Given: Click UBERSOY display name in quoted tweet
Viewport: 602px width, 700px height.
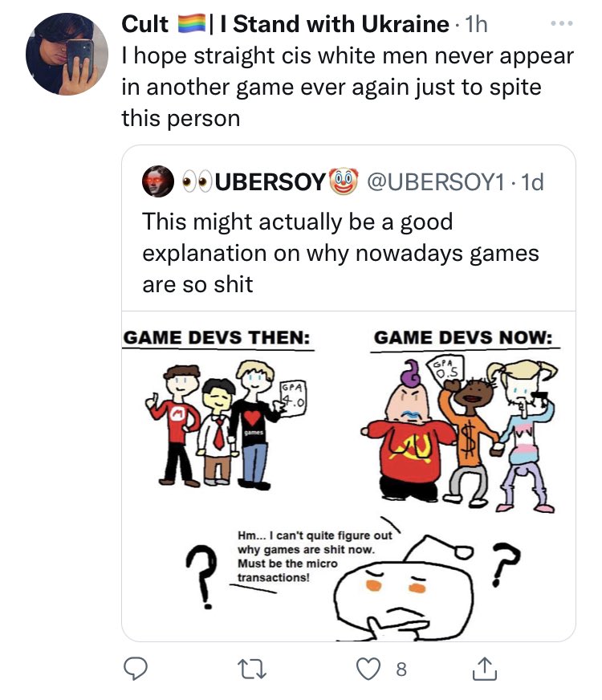Looking at the screenshot, I should pos(270,181).
